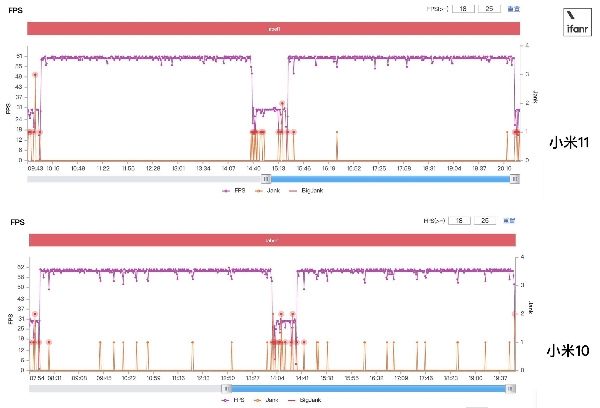
Task: Toggle FPS series in Xiaomi 10 chart legend
Action: tap(233, 400)
